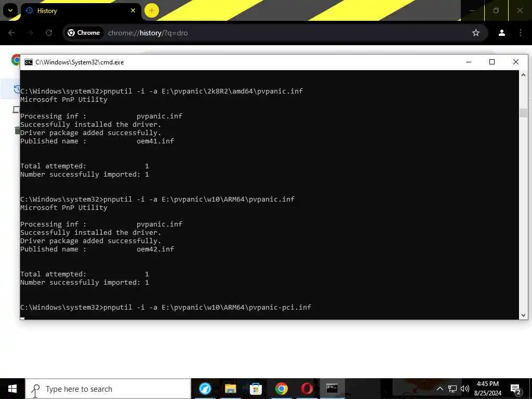Select the History tab in Chrome
Screen dimensions: 532x399
[x=81, y=11]
